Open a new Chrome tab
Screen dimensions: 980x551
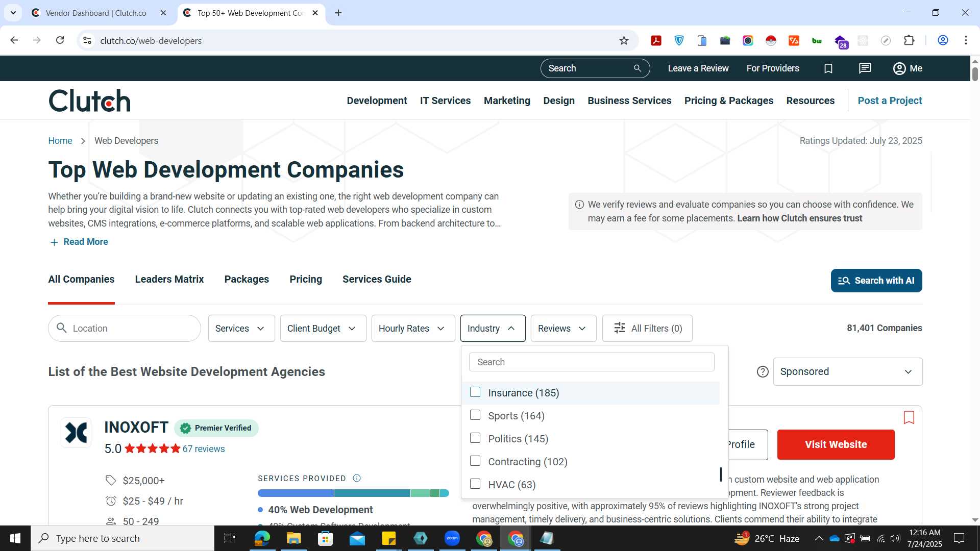[x=338, y=13]
